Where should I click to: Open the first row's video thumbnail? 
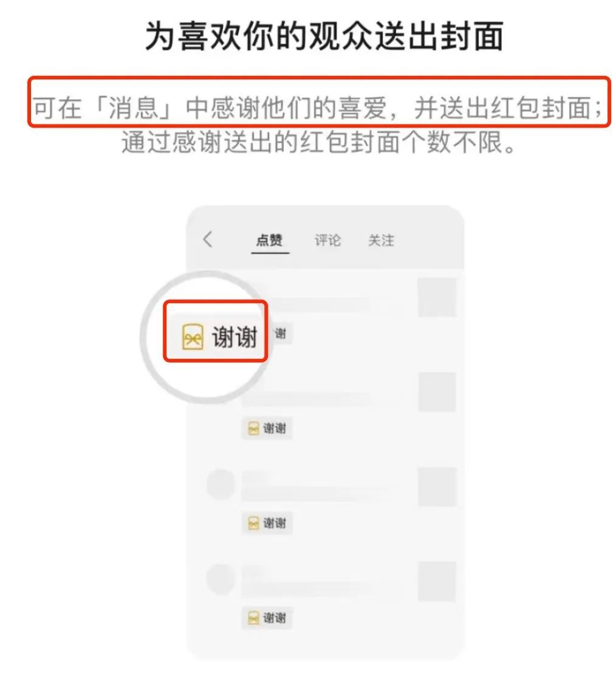437,297
